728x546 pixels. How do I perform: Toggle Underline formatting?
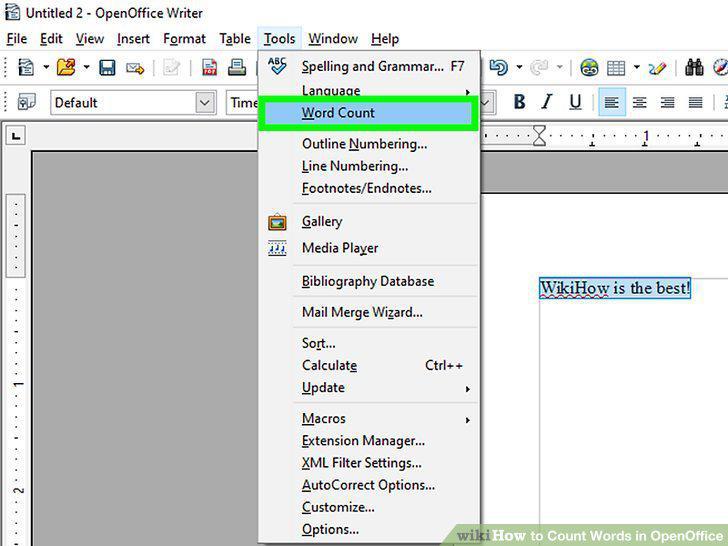coord(575,102)
